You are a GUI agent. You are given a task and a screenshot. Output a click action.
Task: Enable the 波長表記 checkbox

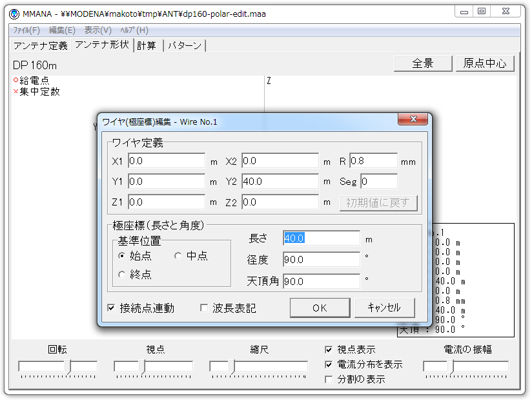205,308
